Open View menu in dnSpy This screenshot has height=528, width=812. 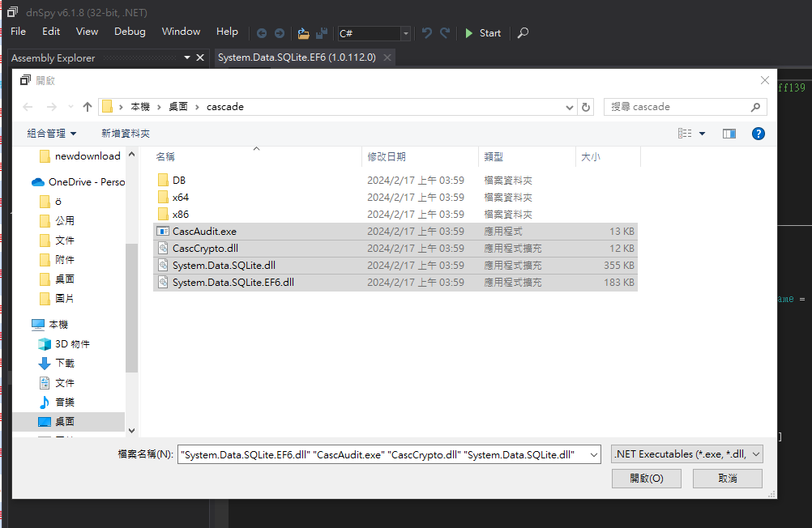87,32
